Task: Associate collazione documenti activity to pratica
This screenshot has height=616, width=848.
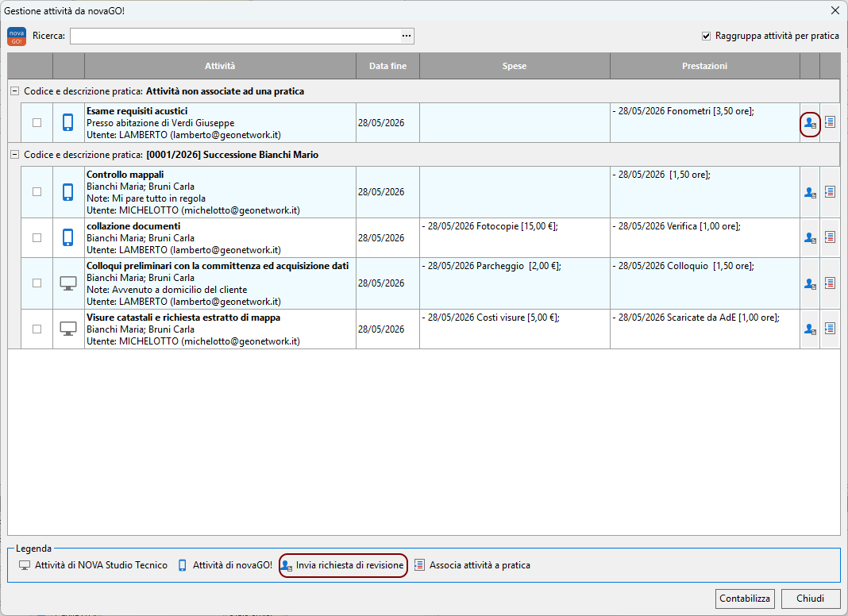Action: point(830,237)
